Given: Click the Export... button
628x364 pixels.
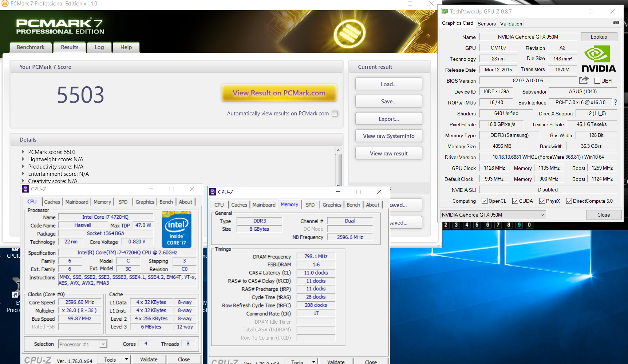Looking at the screenshot, I should (389, 119).
